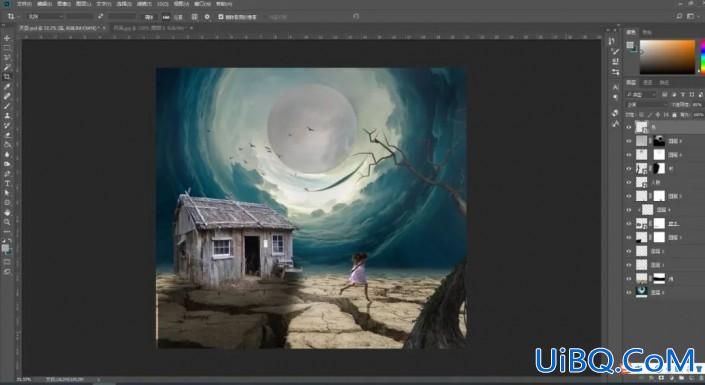Click the Clear button in crop options
This screenshot has height=385, width=705.
[149, 17]
